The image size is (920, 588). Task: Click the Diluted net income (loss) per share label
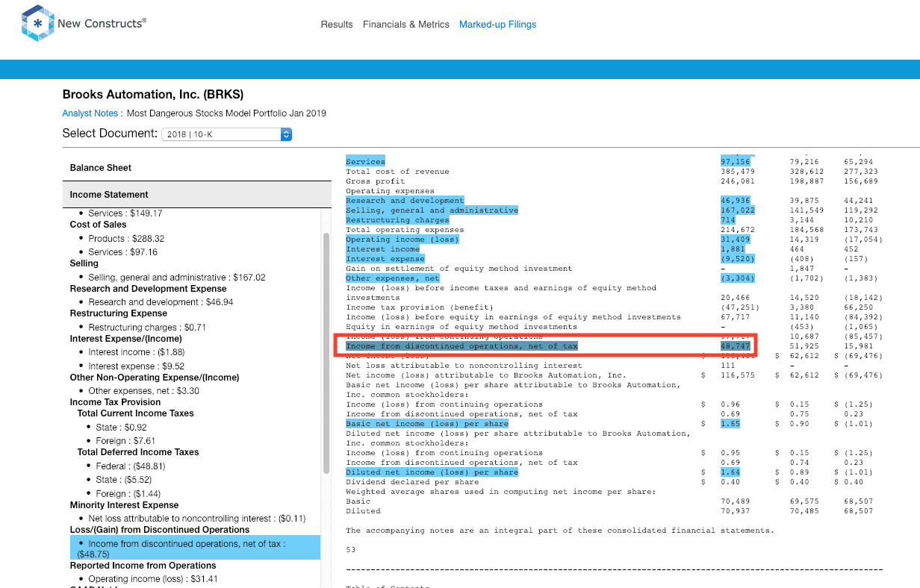click(432, 472)
